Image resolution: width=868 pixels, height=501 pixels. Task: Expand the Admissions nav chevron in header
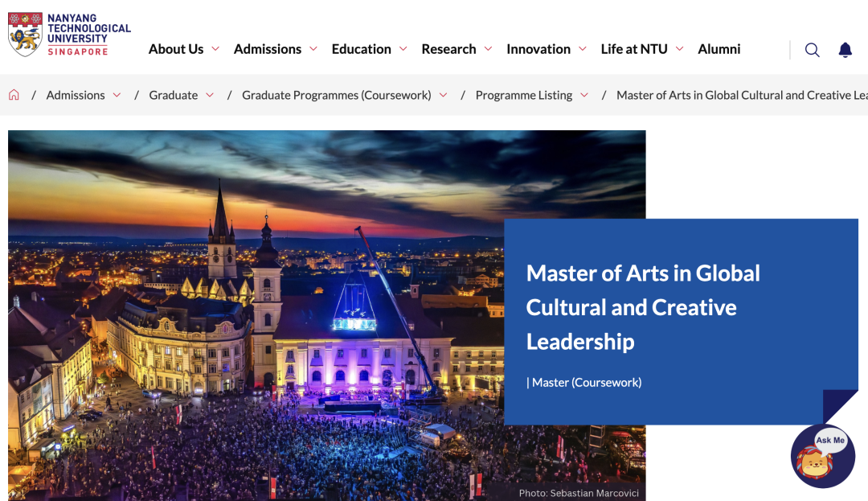(x=313, y=49)
